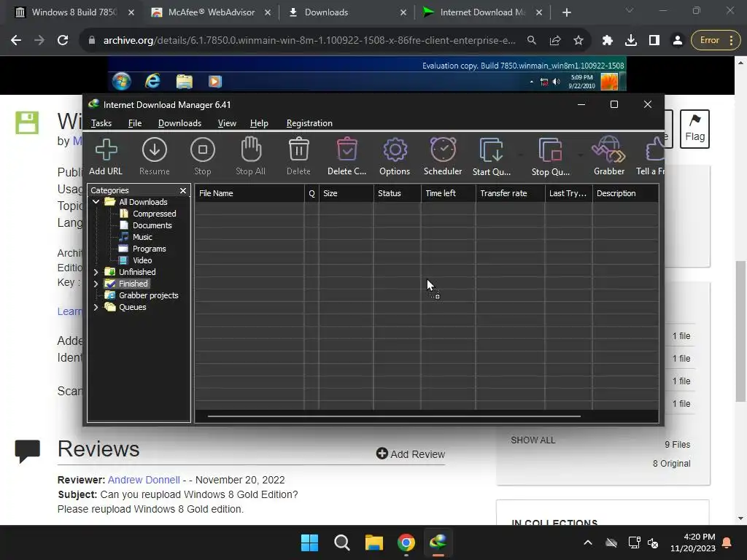Screen dimensions: 747x560
Task: Show hidden system tray icons
Action: (x=588, y=542)
